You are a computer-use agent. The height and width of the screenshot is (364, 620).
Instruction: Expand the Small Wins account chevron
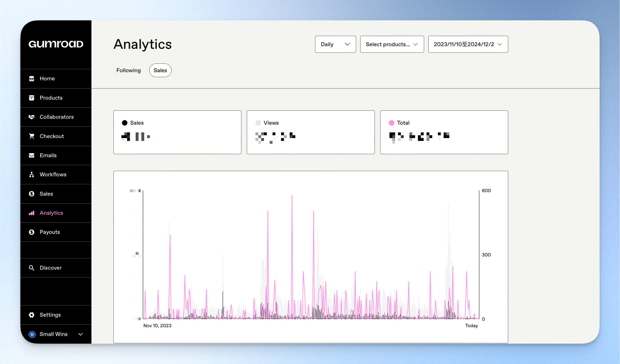80,334
